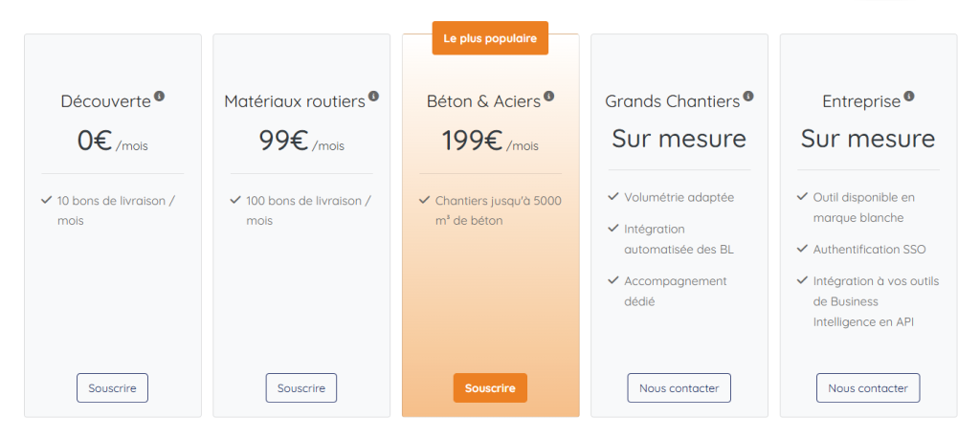The width and height of the screenshot is (980, 440).
Task: Click checkmark beside Authentification SSO
Action: coord(803,249)
